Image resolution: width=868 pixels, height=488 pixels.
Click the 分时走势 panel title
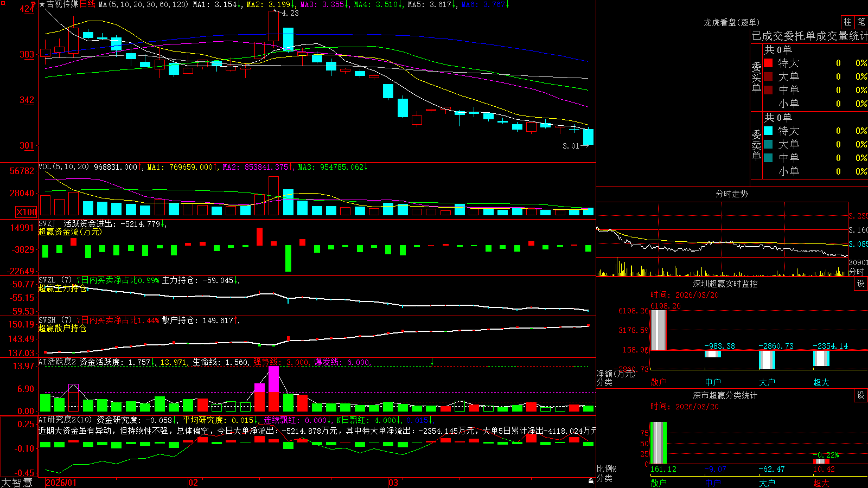(x=731, y=194)
